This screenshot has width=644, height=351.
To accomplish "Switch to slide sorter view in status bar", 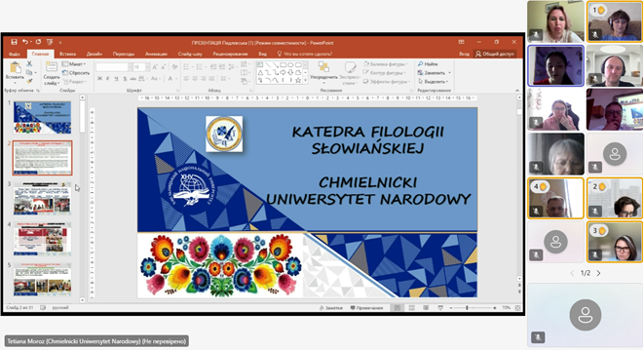I will click(x=411, y=308).
